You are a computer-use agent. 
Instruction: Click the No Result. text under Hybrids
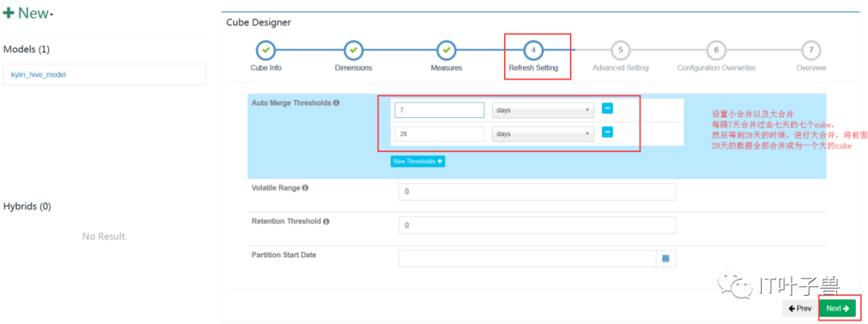(x=104, y=236)
